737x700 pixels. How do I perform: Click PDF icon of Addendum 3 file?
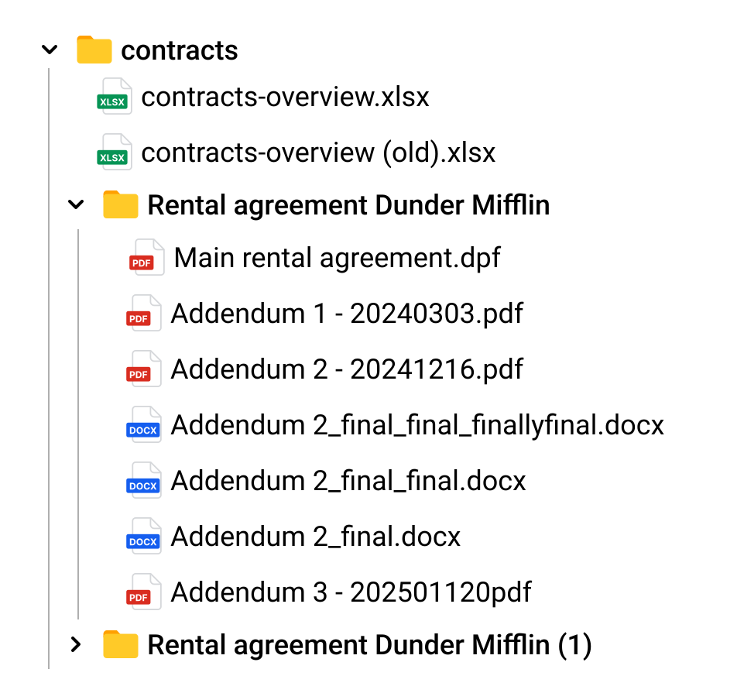point(142,592)
